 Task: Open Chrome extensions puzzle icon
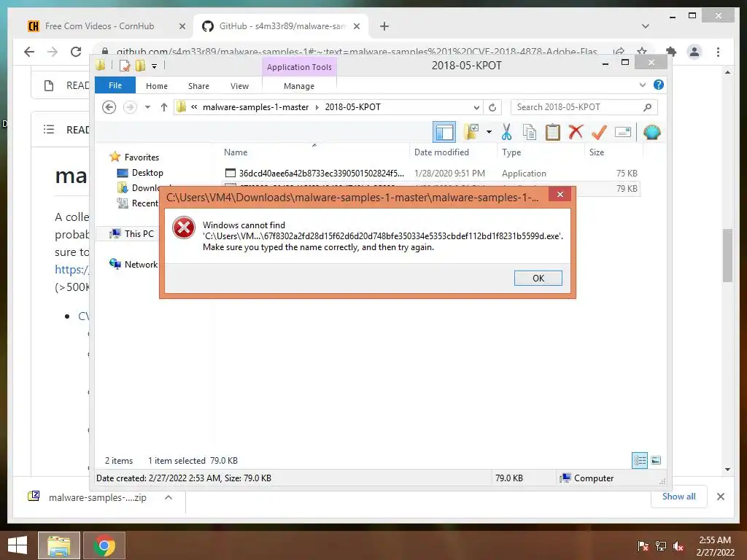coord(671,52)
